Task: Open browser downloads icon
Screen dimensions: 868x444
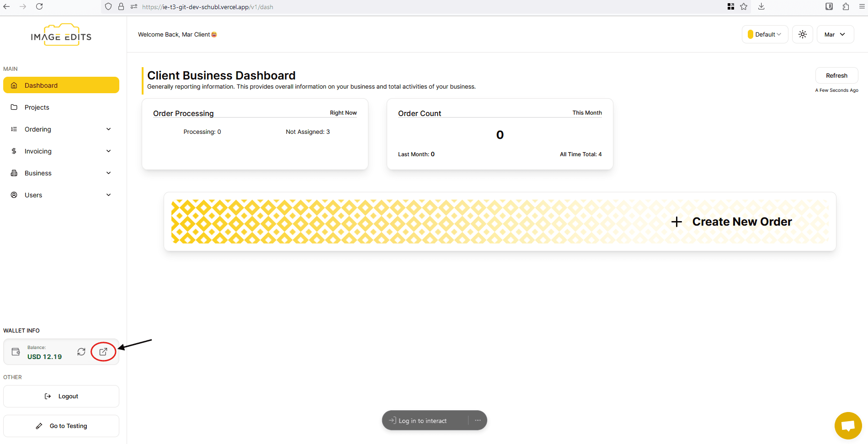Action: [x=761, y=7]
